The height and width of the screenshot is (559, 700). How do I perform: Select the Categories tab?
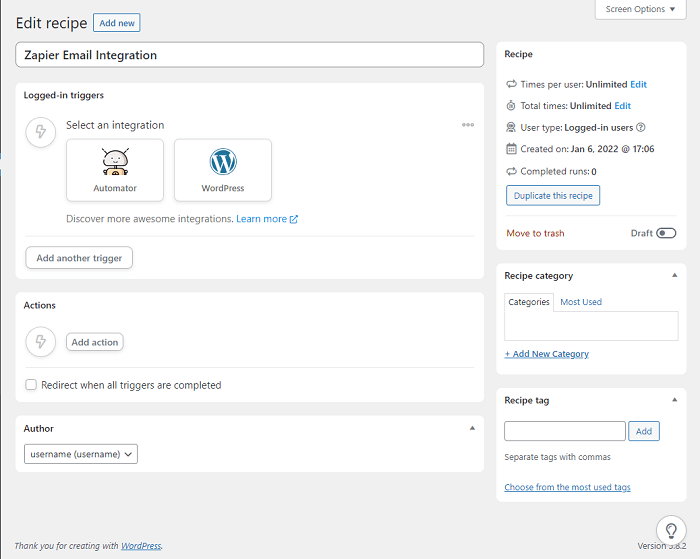coord(529,302)
